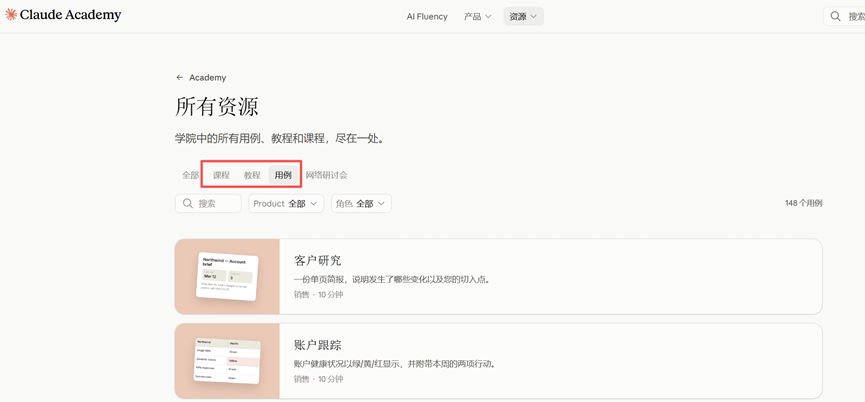This screenshot has width=865, height=402.
Task: Click the magnifier icon in filter search
Action: click(x=188, y=203)
